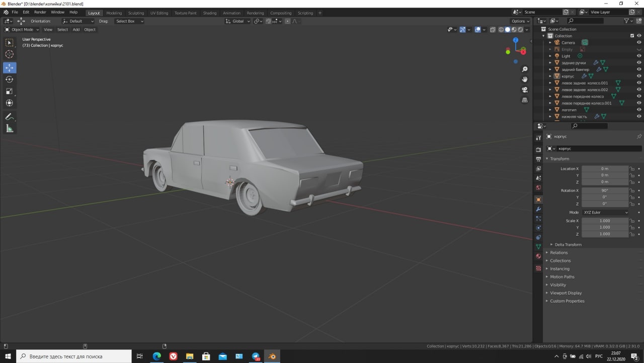Select the Measure tool
Image resolution: width=644 pixels, height=363 pixels.
[x=10, y=129]
